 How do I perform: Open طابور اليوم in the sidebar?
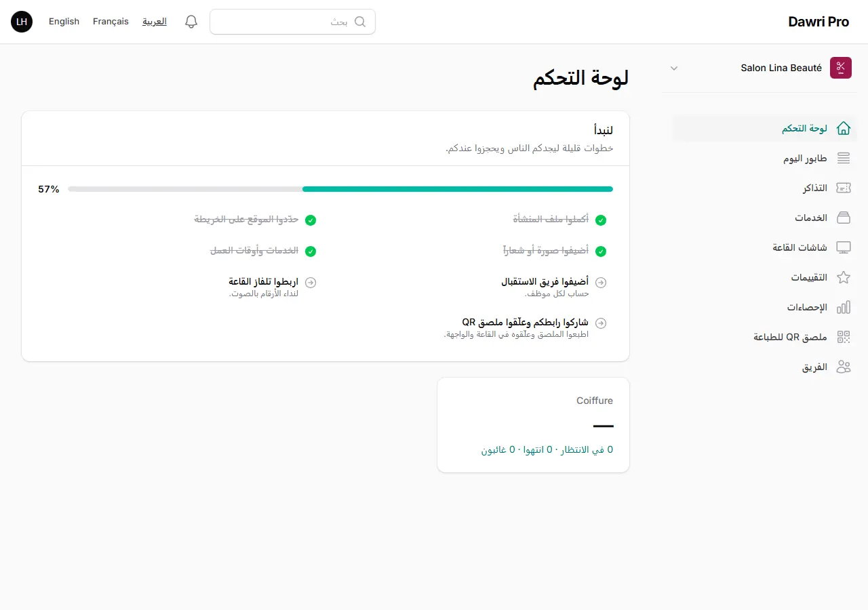765,158
